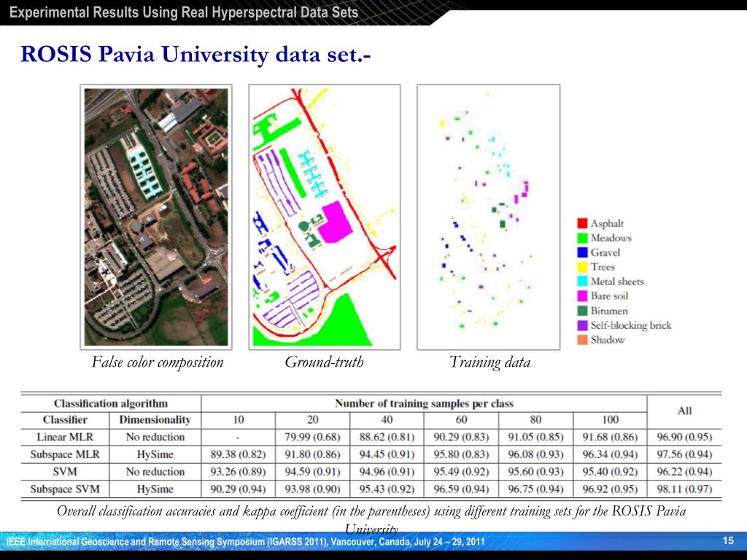Click the 'False color composition' caption
Screen dimensions: 747x560
coord(158,362)
